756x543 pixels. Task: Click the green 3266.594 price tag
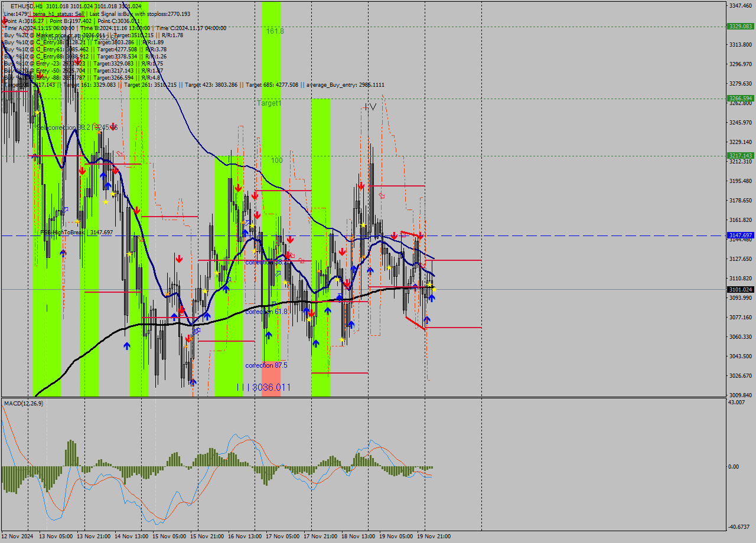coord(740,98)
